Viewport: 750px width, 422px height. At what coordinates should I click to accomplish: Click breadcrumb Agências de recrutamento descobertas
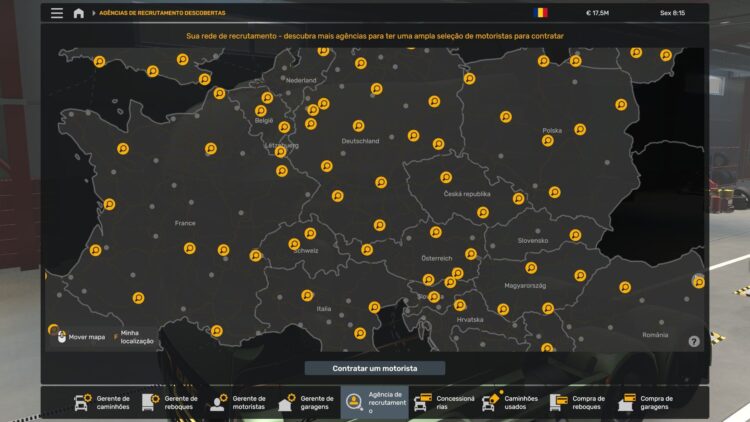[x=162, y=13]
